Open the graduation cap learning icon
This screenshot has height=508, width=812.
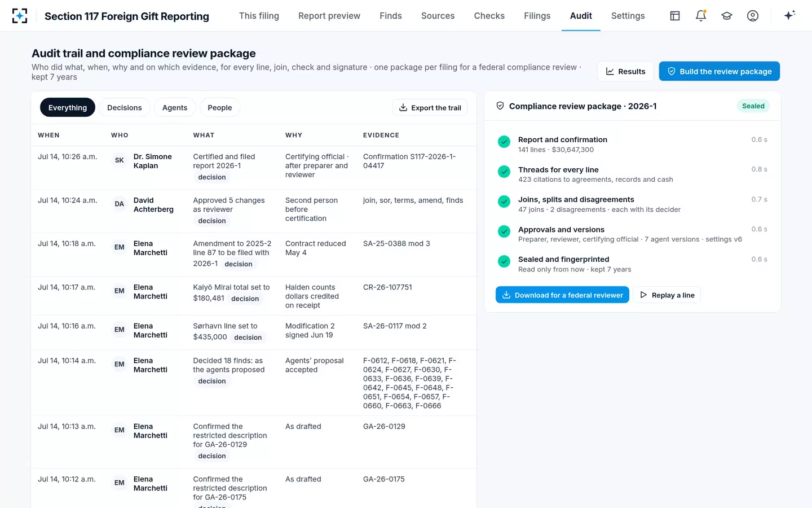point(727,16)
